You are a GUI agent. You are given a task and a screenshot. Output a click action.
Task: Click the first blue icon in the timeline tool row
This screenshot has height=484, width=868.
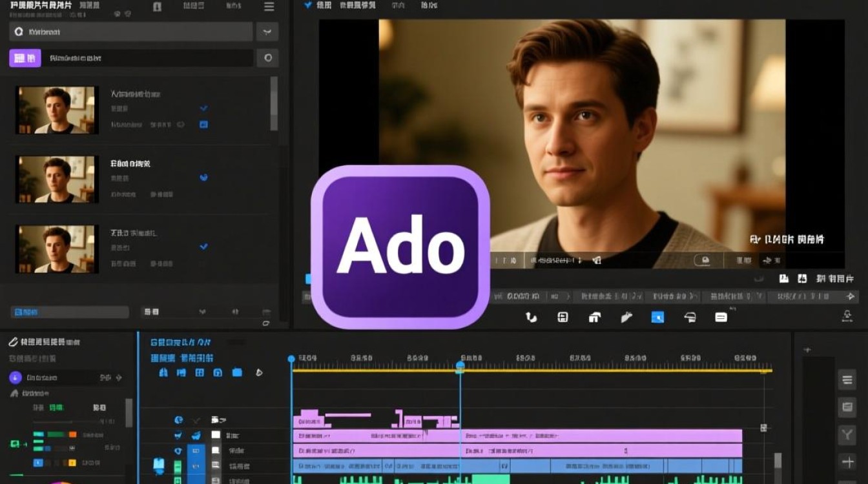[163, 372]
